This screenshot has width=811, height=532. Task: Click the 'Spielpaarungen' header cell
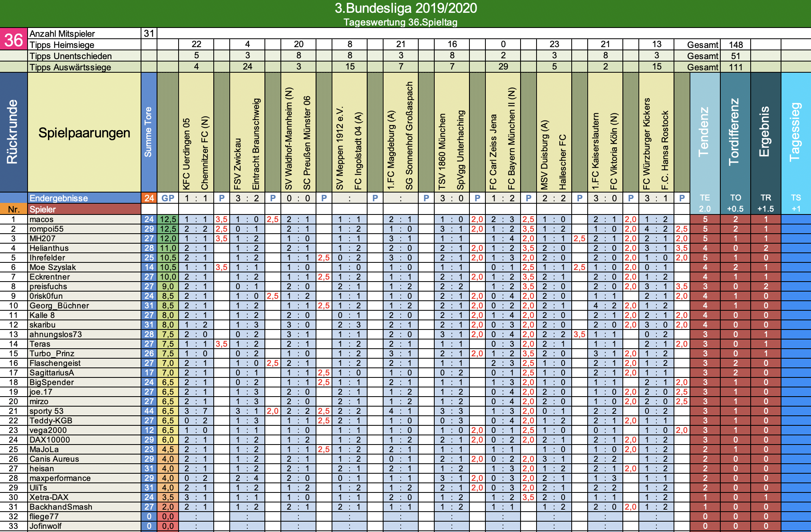[84, 133]
